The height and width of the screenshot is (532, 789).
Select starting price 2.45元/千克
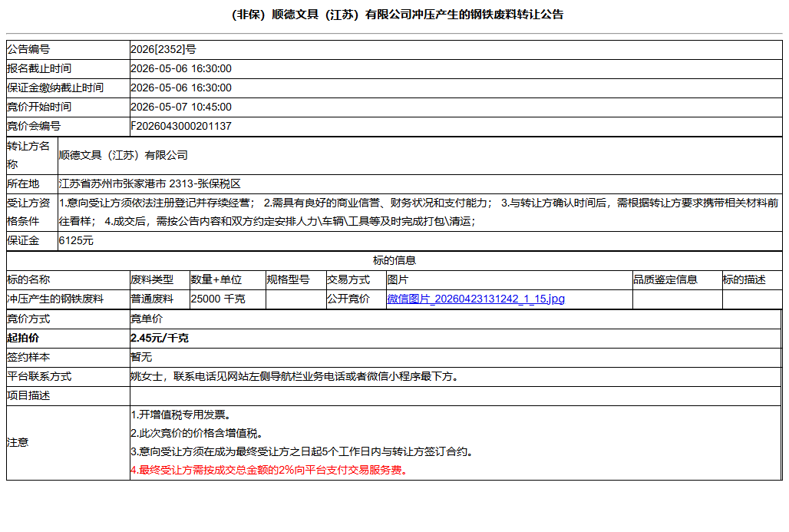click(160, 339)
